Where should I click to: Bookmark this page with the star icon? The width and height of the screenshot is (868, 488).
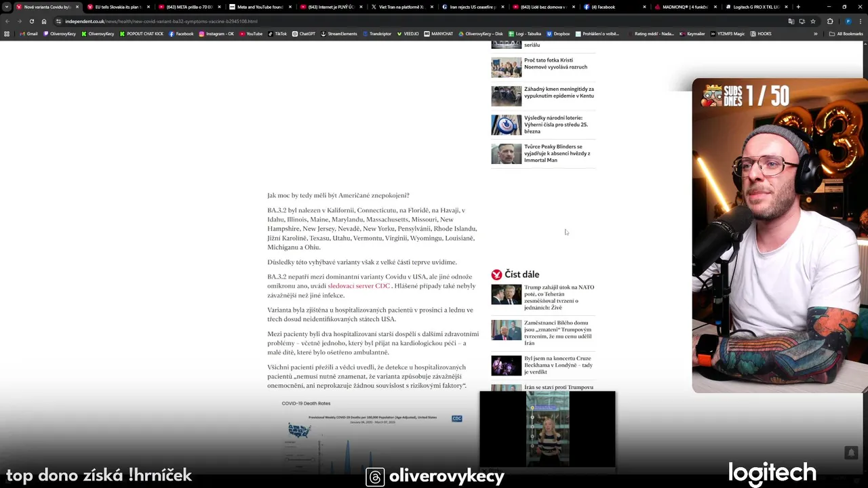point(813,21)
